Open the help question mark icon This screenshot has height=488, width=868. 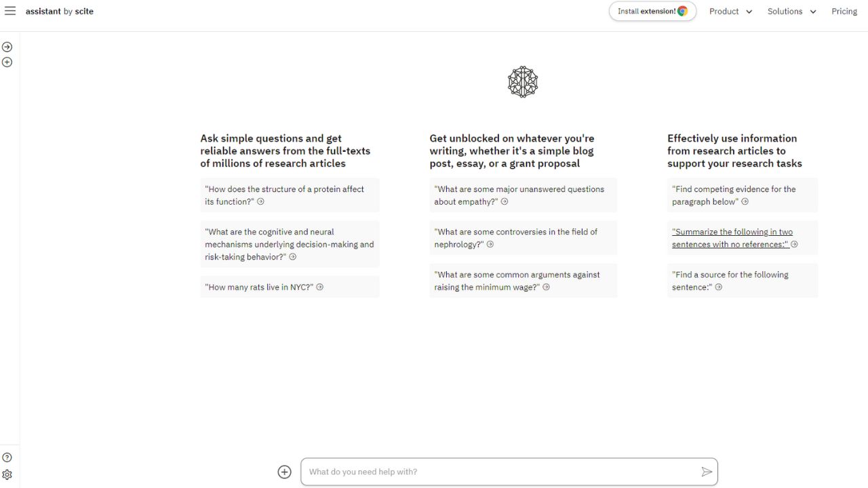coord(7,457)
